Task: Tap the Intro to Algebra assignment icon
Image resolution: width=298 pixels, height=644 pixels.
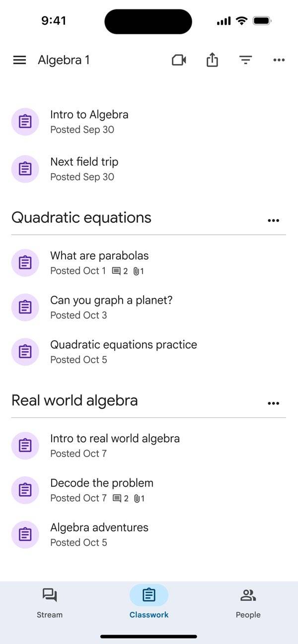Action: point(25,122)
